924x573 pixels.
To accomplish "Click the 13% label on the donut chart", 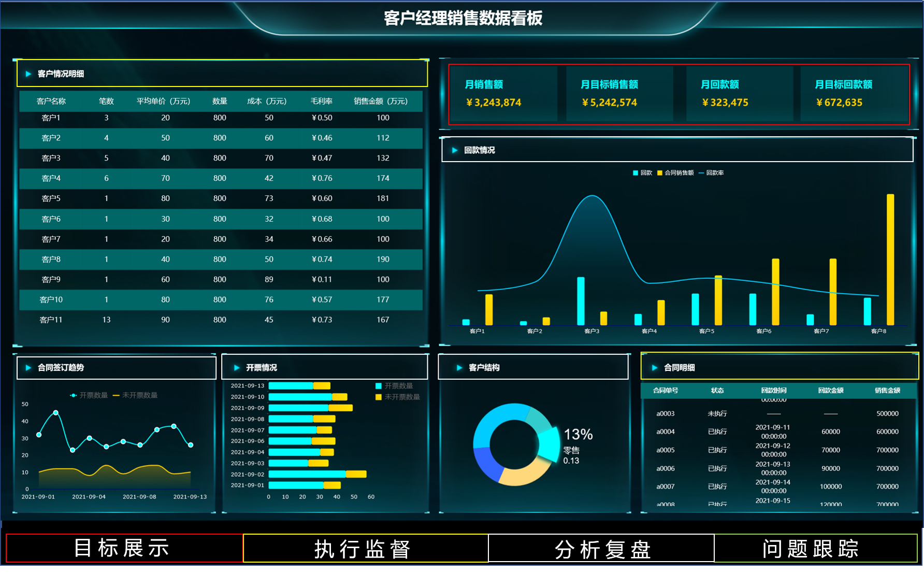I will [x=578, y=435].
